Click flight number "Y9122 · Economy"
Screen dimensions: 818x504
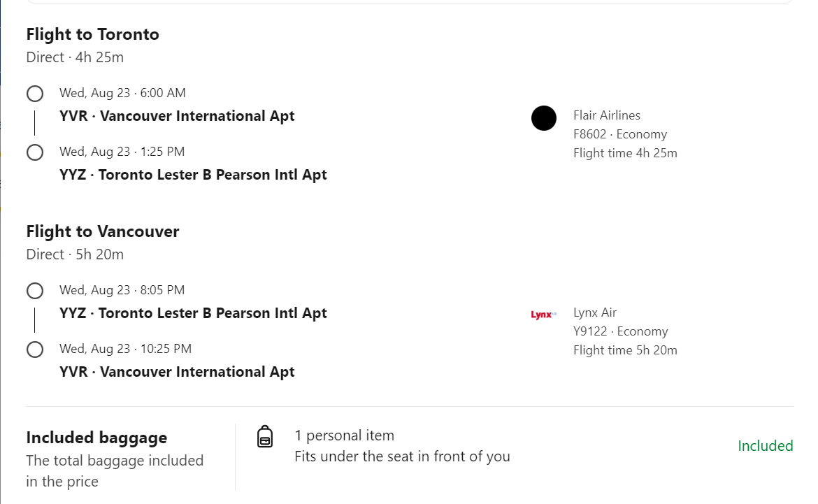pyautogui.click(x=620, y=331)
